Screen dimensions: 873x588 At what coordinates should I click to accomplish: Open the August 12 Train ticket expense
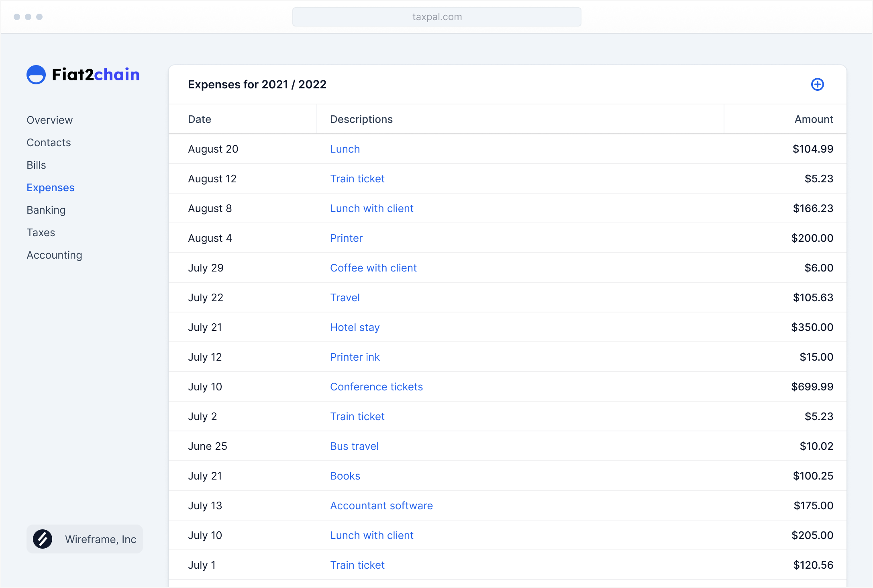pyautogui.click(x=357, y=179)
